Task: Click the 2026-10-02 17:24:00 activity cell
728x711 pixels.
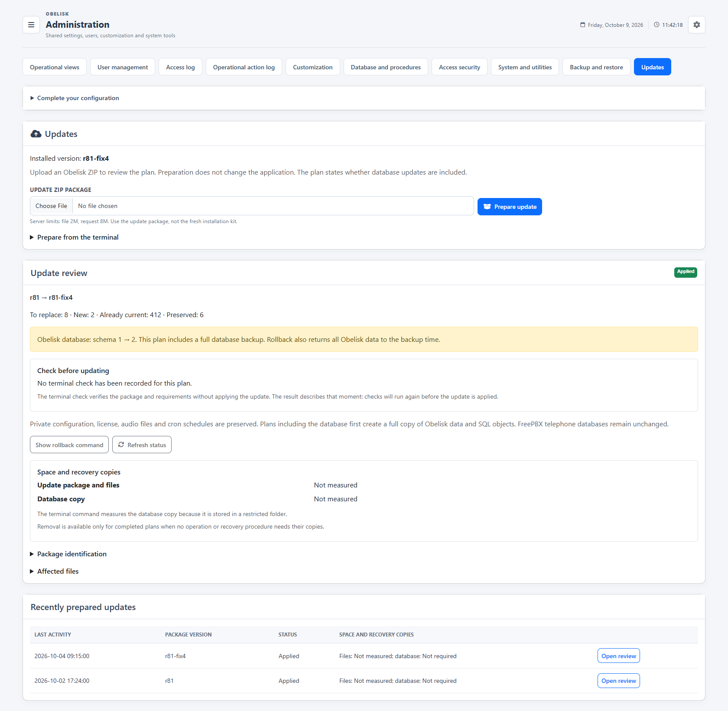Action: (x=62, y=681)
